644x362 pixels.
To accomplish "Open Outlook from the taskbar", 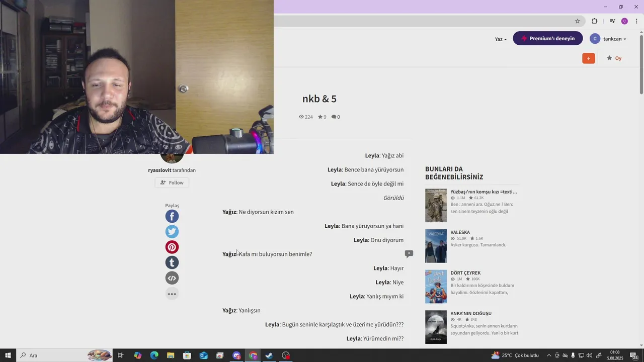I will point(203,355).
